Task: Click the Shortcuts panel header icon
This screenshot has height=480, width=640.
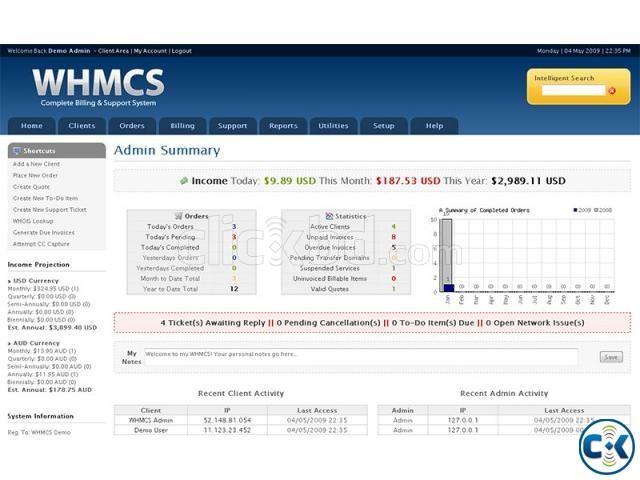Action: pyautogui.click(x=16, y=151)
